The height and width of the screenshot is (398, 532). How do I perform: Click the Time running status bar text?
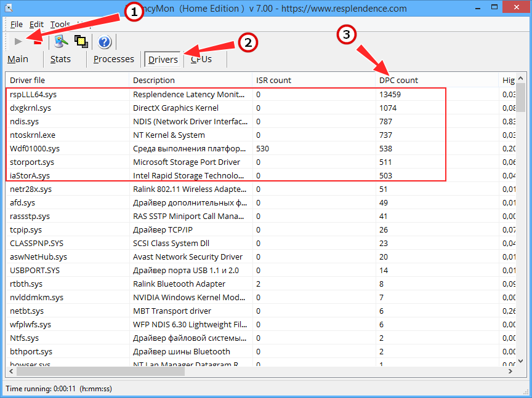[x=58, y=389]
